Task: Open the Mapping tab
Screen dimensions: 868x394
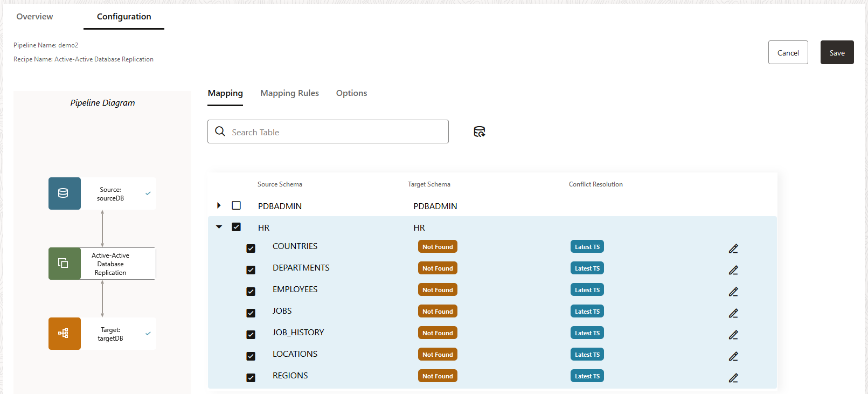Action: coord(225,93)
